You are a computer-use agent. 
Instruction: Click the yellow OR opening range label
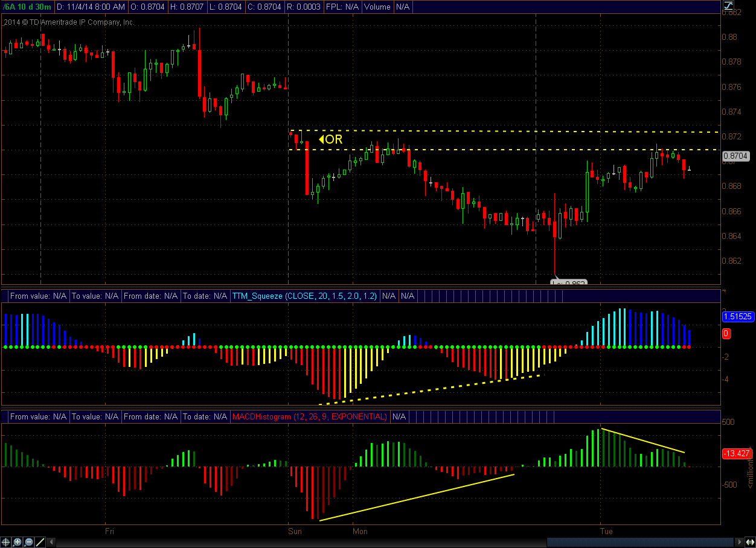[331, 139]
